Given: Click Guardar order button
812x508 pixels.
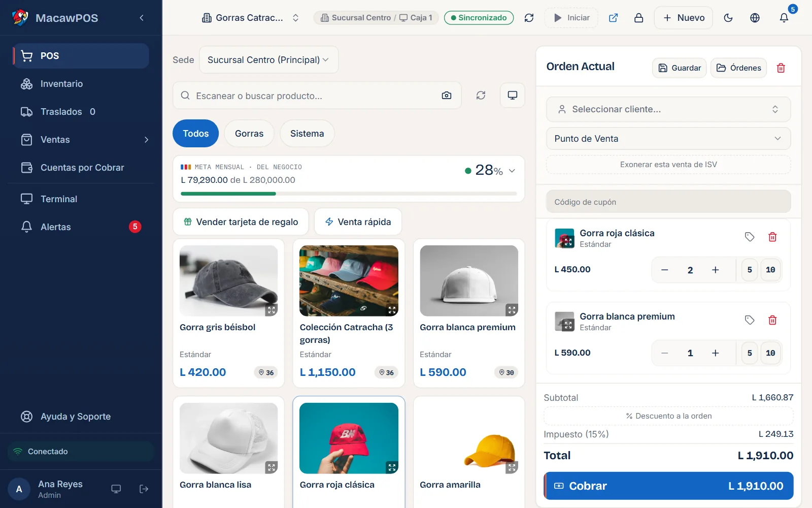Looking at the screenshot, I should point(679,68).
